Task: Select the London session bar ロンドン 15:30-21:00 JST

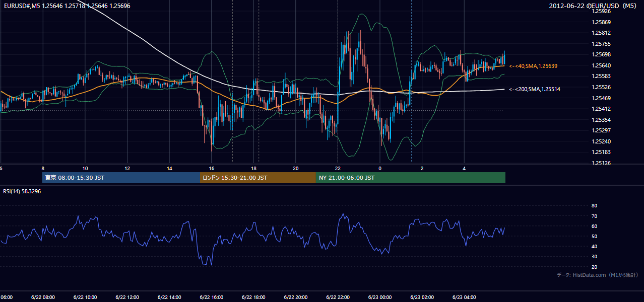Action: pyautogui.click(x=258, y=178)
